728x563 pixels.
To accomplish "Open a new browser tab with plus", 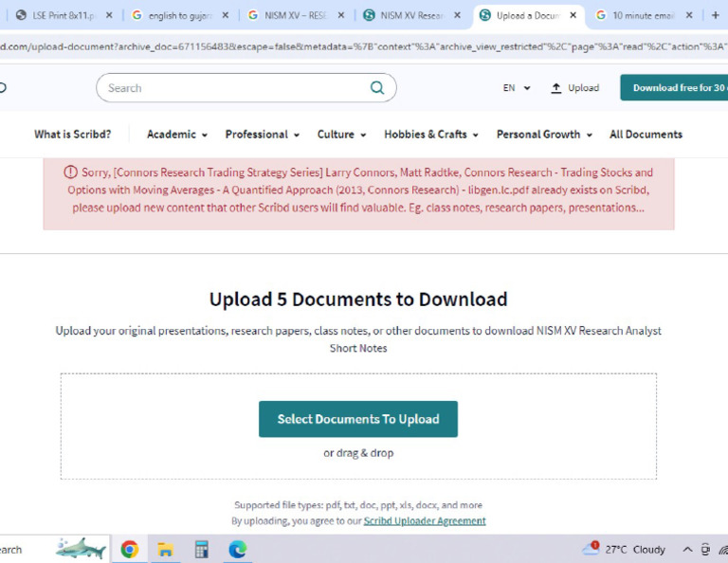I will click(716, 15).
